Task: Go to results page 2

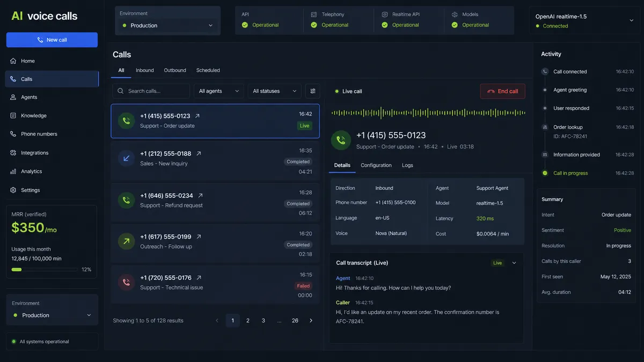Action: point(248,321)
